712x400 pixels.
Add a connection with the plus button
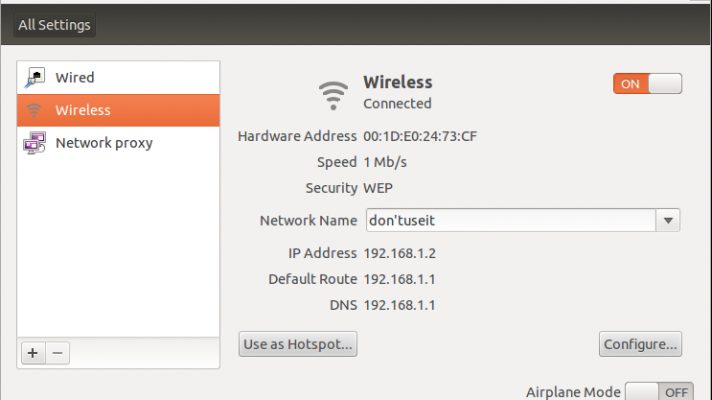pos(33,353)
